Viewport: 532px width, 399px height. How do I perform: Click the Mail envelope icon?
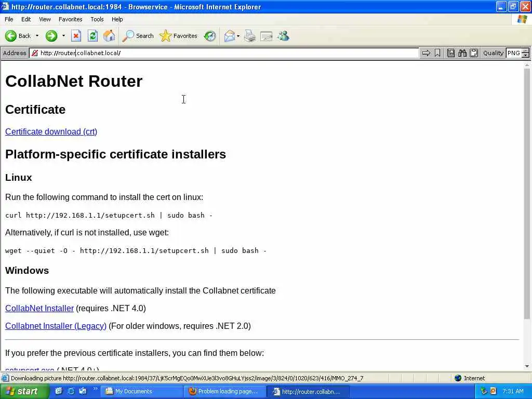230,36
